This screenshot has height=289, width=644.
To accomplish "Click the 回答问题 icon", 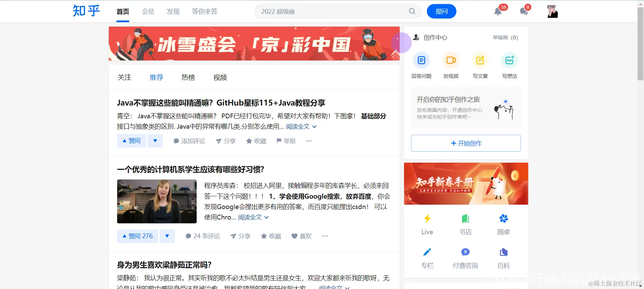I will pyautogui.click(x=422, y=60).
